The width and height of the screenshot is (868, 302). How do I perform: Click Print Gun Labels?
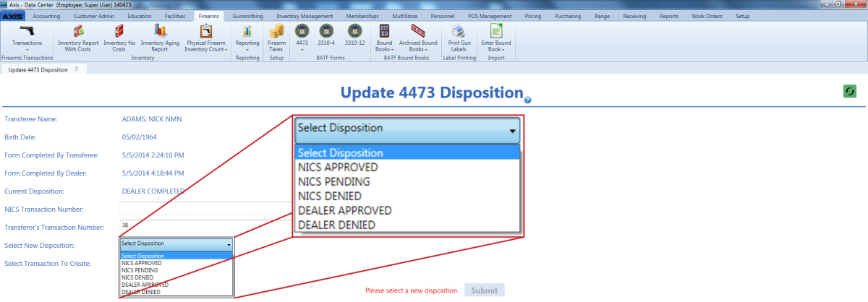pyautogui.click(x=459, y=38)
